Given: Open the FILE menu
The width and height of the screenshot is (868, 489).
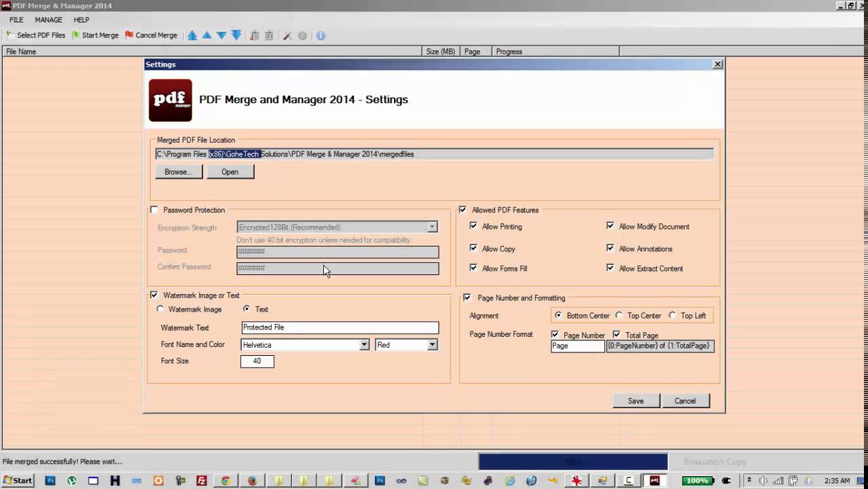Looking at the screenshot, I should pos(16,20).
